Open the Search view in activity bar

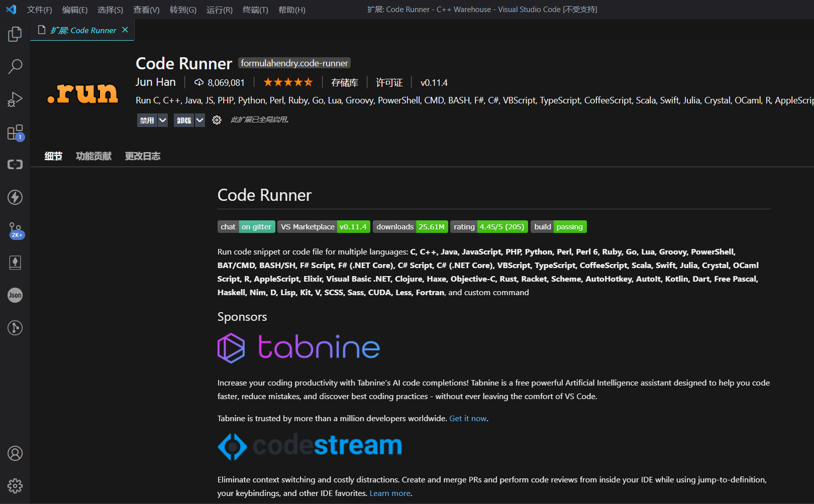point(15,66)
